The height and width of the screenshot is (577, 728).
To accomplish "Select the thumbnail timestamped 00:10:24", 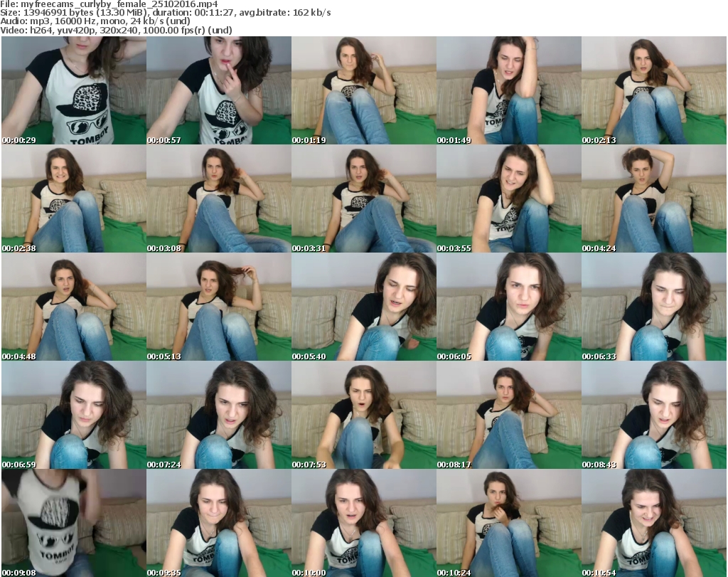I will coord(509,523).
